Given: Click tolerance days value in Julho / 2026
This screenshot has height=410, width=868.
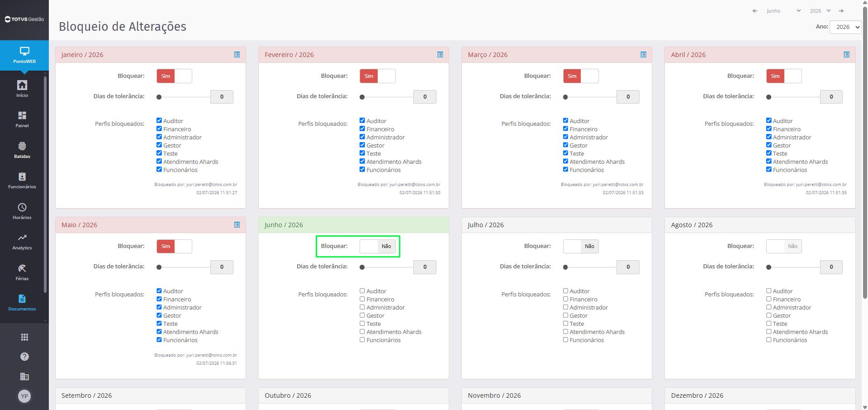Looking at the screenshot, I should coord(628,267).
